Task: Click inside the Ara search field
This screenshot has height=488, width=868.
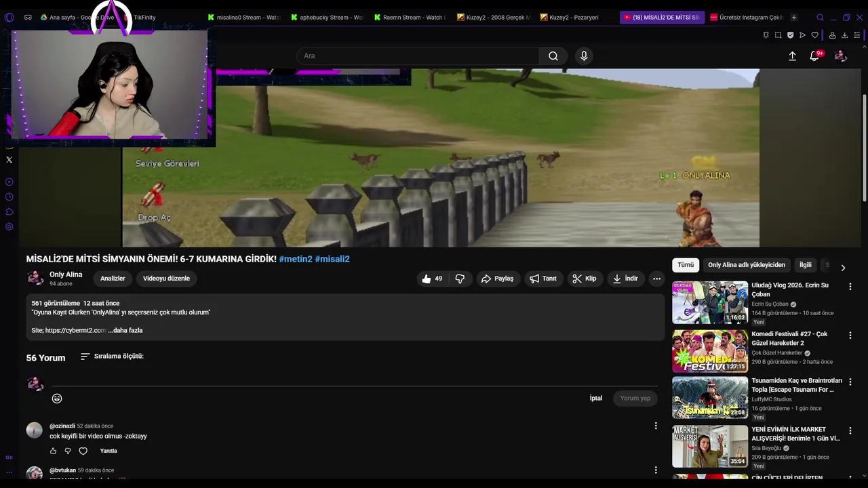Action: click(x=407, y=56)
